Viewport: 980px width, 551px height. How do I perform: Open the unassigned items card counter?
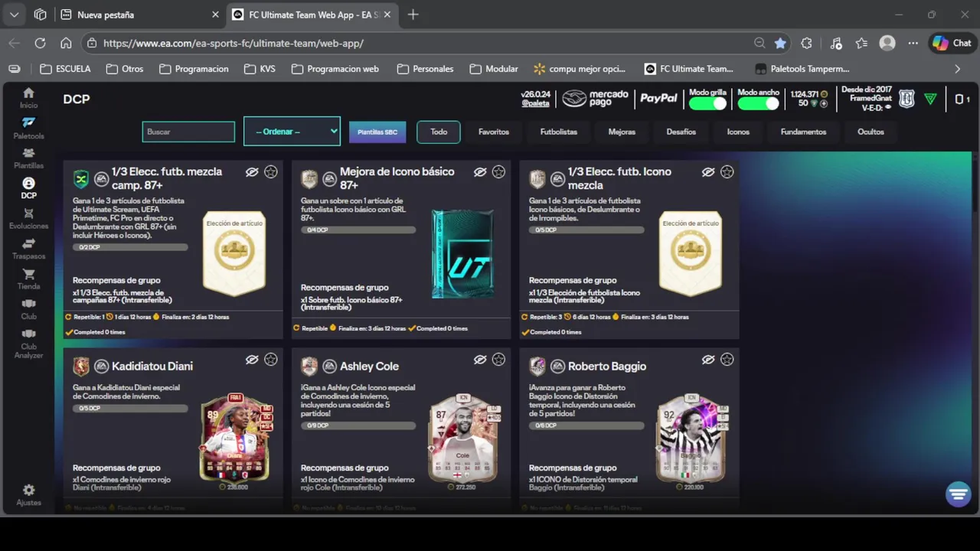(962, 99)
